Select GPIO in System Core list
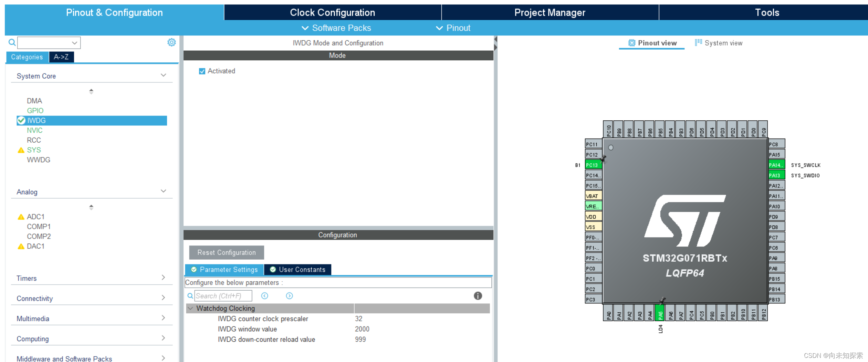This screenshot has height=362, width=868. [35, 110]
